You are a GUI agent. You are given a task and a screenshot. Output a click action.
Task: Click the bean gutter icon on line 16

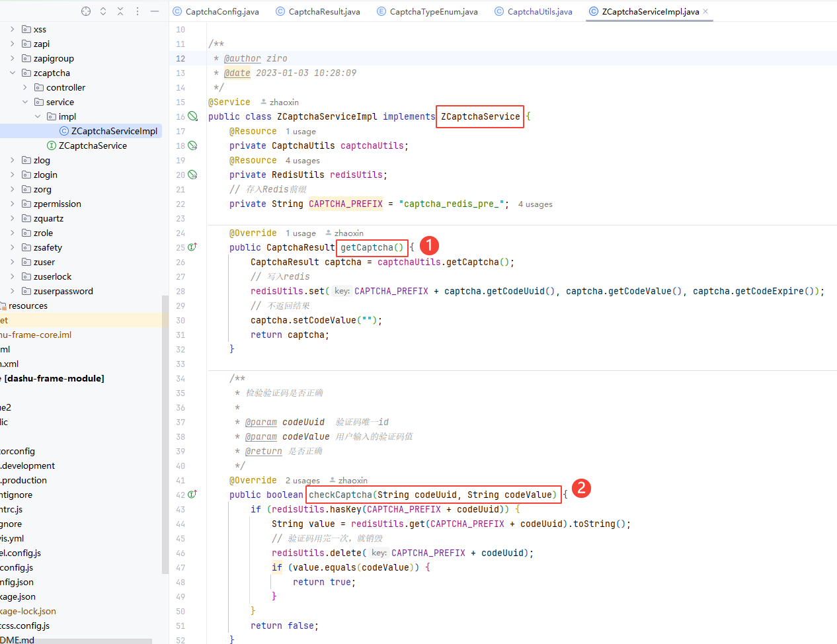coord(192,116)
